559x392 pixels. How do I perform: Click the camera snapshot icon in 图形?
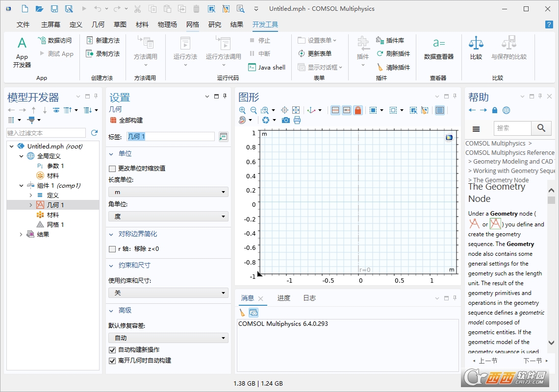click(285, 120)
